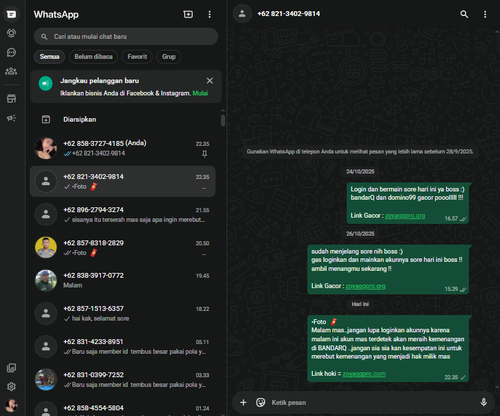Click profile photo of +62 831-0399-7252
500x416 pixels.
[46, 380]
